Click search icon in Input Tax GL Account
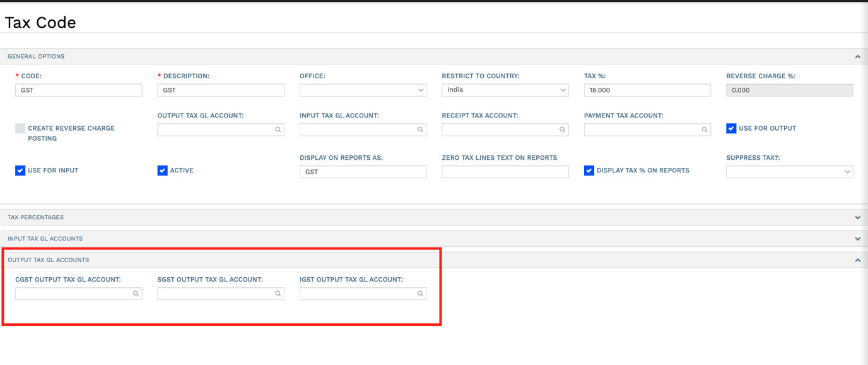868x365 pixels. 420,129
